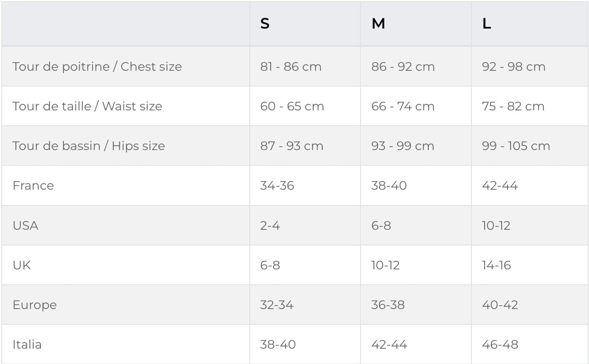Click the France 38-40 cell for size M

pyautogui.click(x=389, y=185)
